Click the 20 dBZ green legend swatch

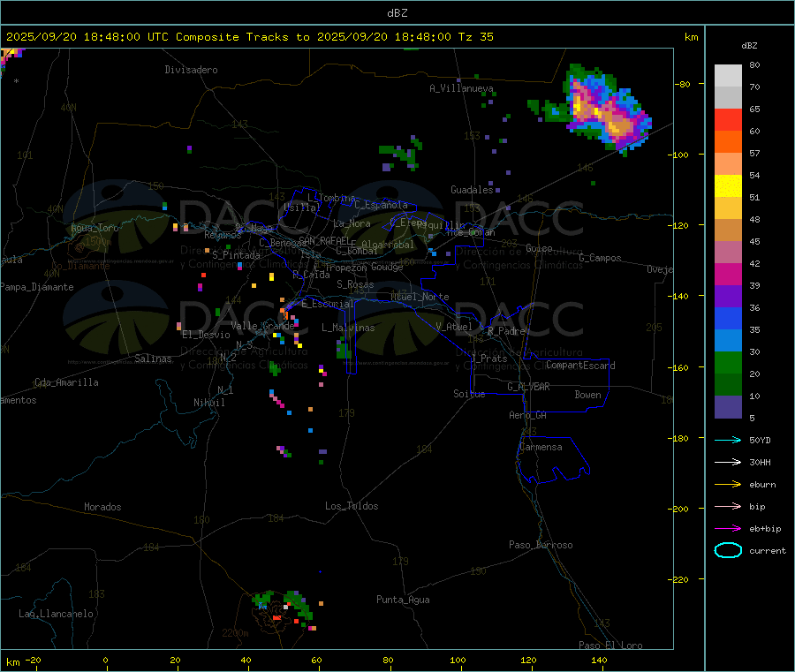(728, 362)
